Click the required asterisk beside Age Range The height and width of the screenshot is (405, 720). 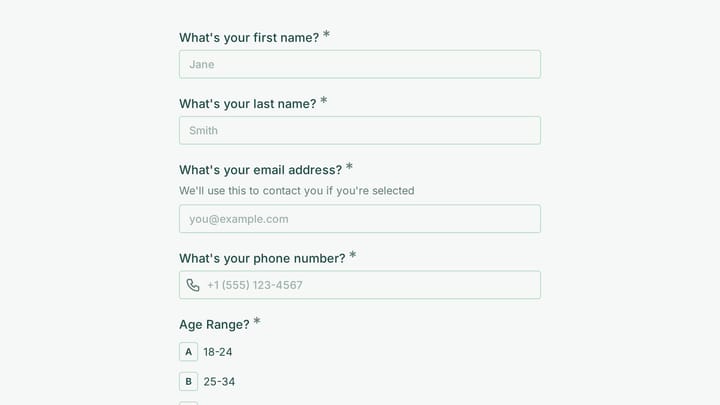click(x=257, y=321)
